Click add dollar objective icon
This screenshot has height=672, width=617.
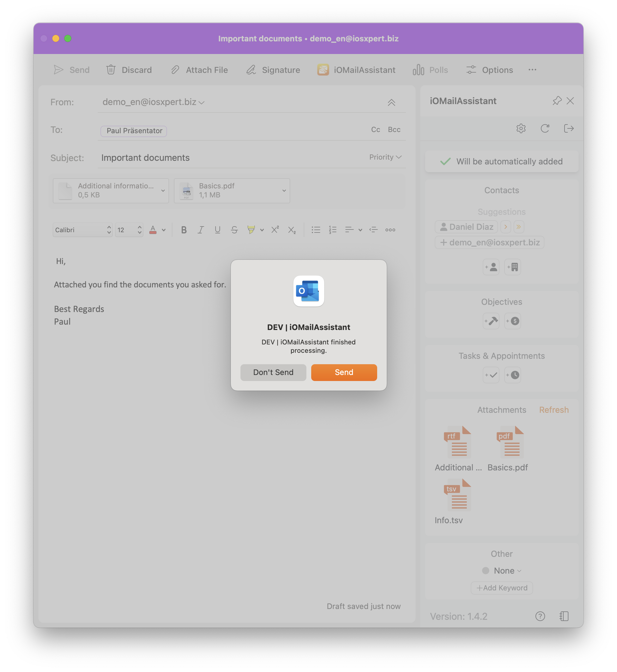pos(512,321)
